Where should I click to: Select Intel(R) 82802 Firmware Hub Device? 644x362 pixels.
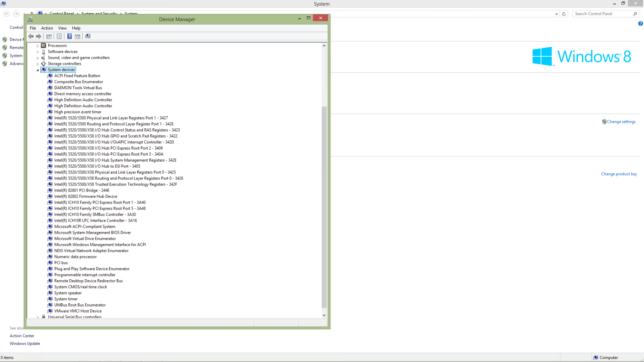86,196
